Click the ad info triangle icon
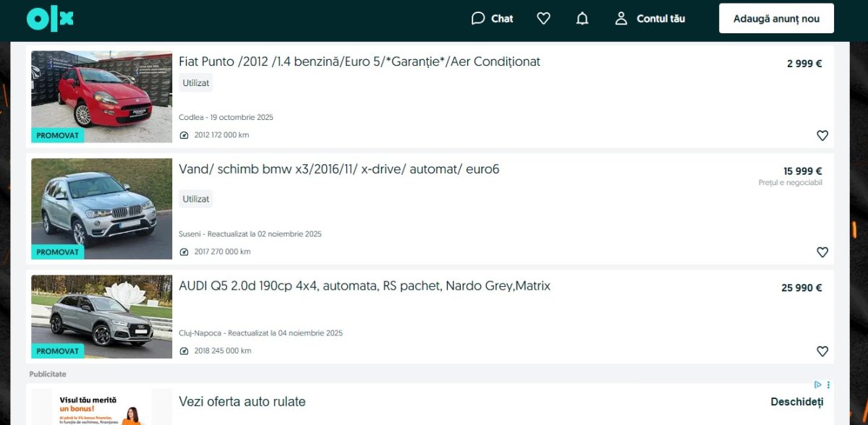 (x=817, y=385)
